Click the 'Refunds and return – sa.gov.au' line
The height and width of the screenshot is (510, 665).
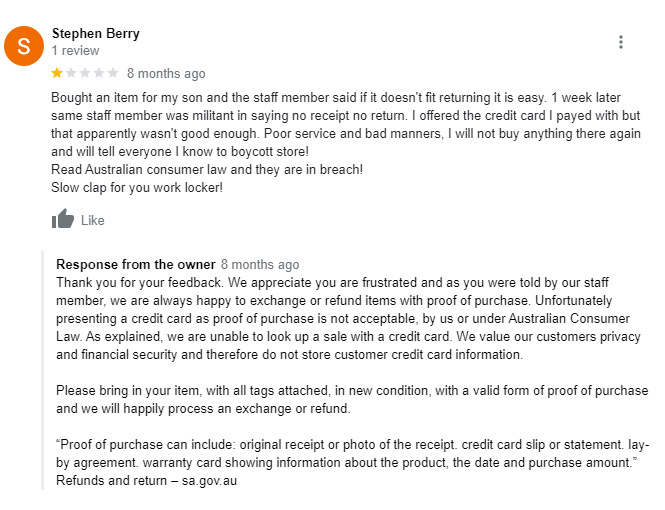pos(146,480)
